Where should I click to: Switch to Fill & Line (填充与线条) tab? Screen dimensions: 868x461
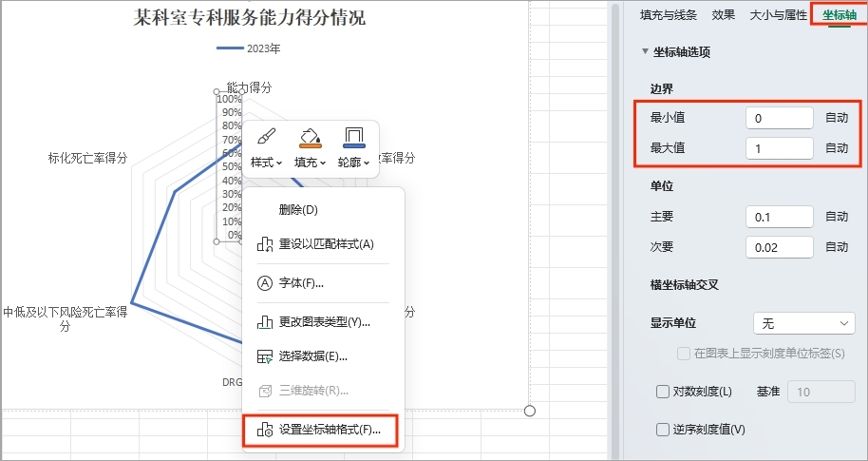click(669, 15)
